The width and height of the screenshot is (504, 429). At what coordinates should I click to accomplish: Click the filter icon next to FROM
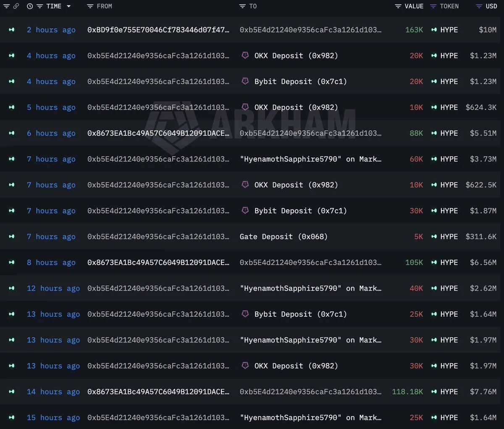coord(90,6)
